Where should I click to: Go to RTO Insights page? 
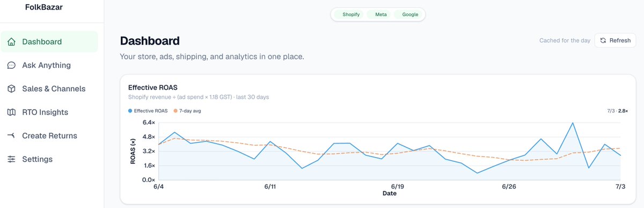click(x=49, y=112)
